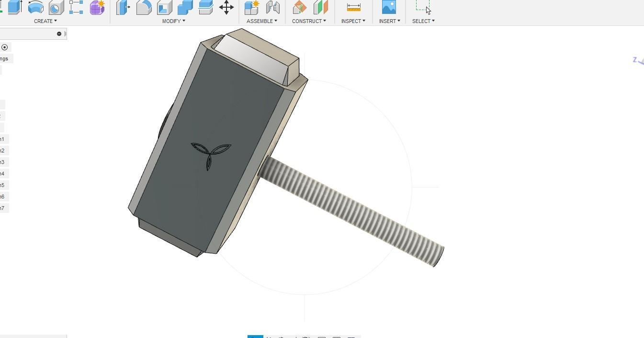
Task: Click the dashed-rectangle pattern icon in Create
Action: click(x=76, y=7)
